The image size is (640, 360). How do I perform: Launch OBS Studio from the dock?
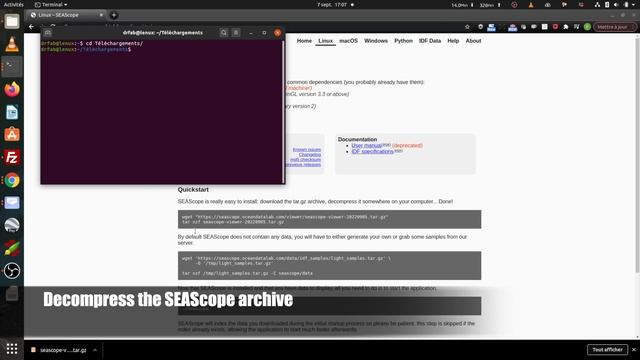pyautogui.click(x=12, y=271)
